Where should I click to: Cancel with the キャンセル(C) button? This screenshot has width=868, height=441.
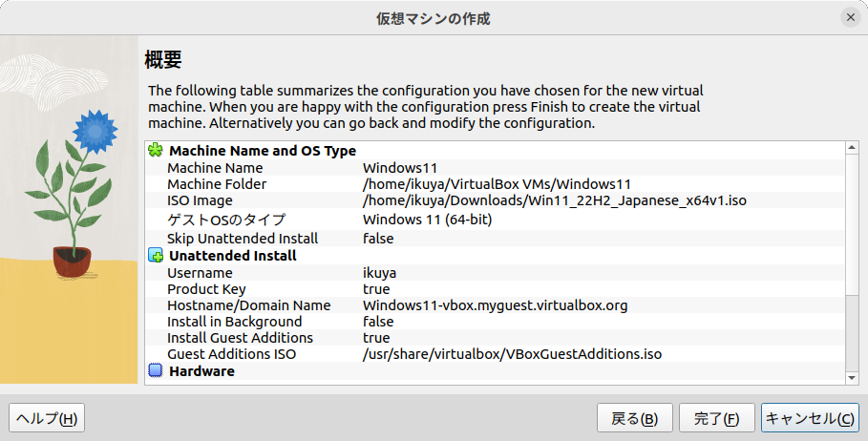[x=810, y=418]
